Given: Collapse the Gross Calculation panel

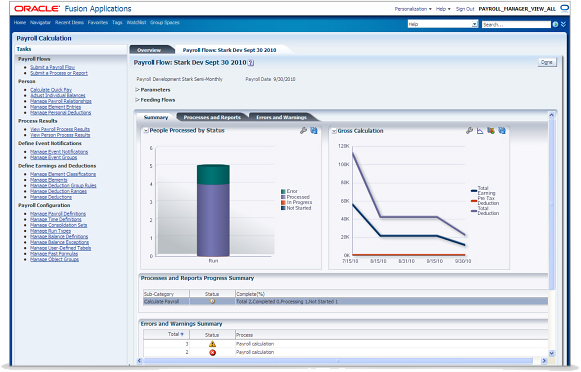Looking at the screenshot, I should tap(334, 131).
